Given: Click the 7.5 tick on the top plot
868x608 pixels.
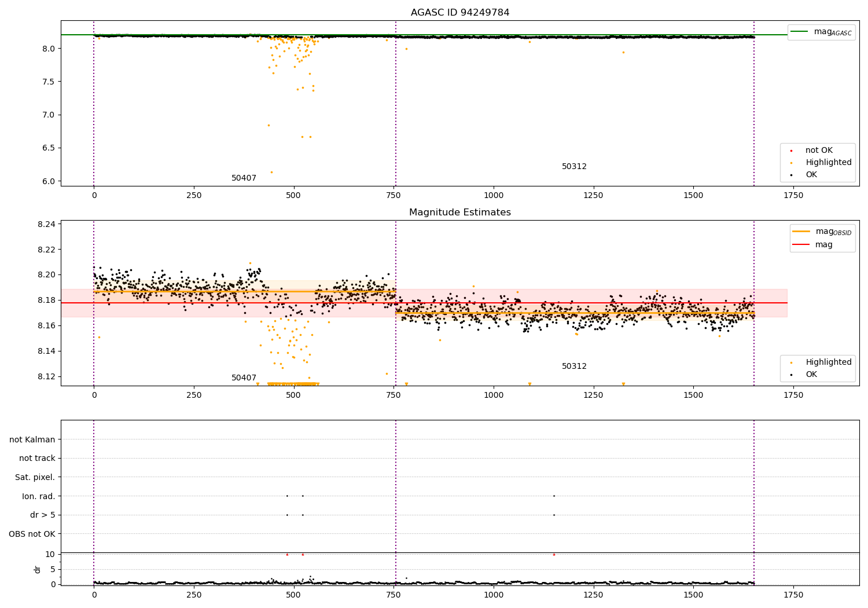Looking at the screenshot, I should pyautogui.click(x=48, y=82).
